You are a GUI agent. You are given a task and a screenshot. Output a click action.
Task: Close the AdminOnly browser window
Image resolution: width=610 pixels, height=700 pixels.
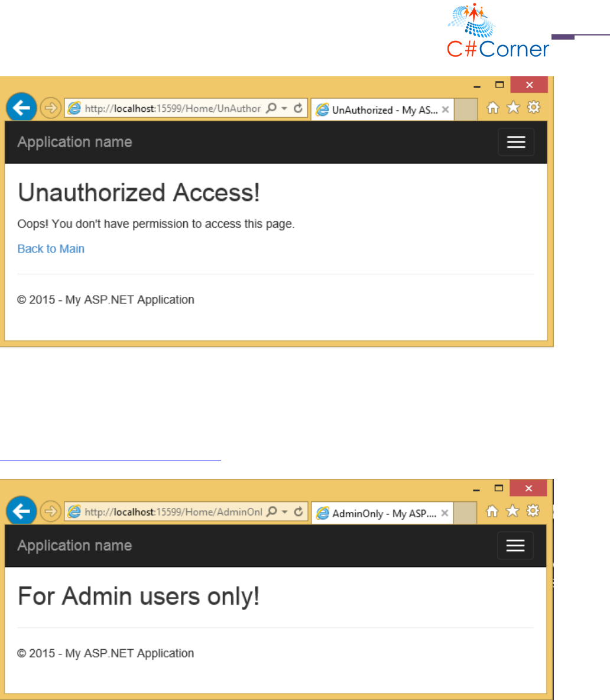pyautogui.click(x=528, y=488)
